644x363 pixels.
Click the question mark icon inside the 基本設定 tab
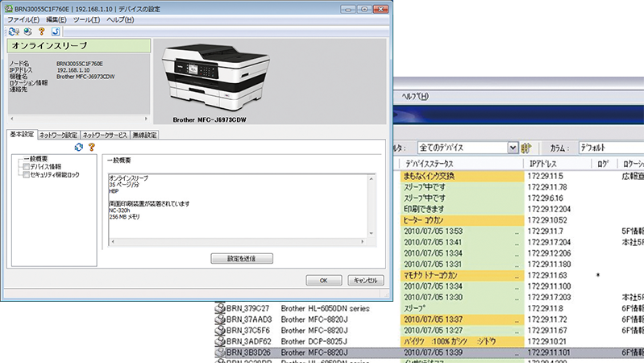[92, 147]
